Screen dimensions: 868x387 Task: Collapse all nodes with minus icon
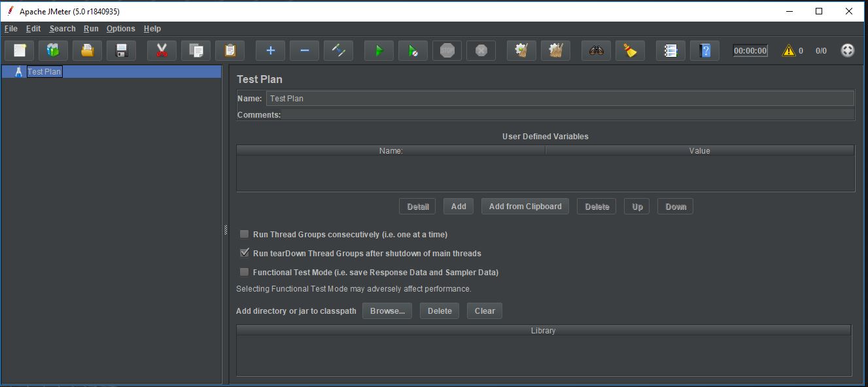pos(305,50)
